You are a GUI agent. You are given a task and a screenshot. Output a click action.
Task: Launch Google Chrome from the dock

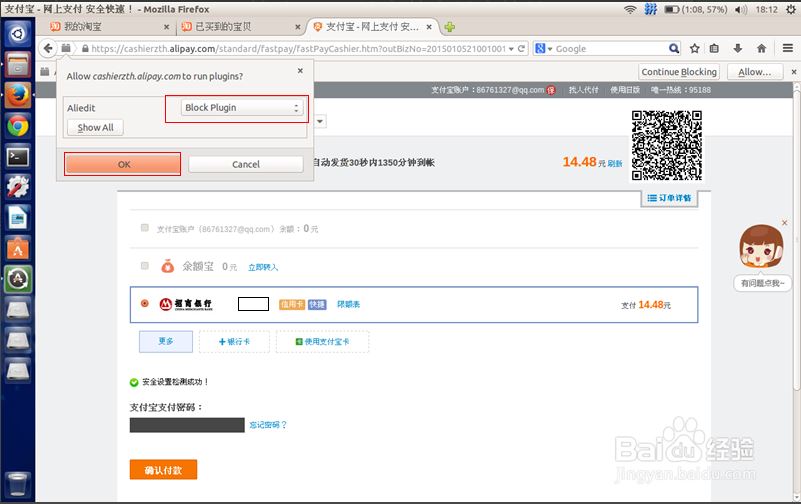18,126
